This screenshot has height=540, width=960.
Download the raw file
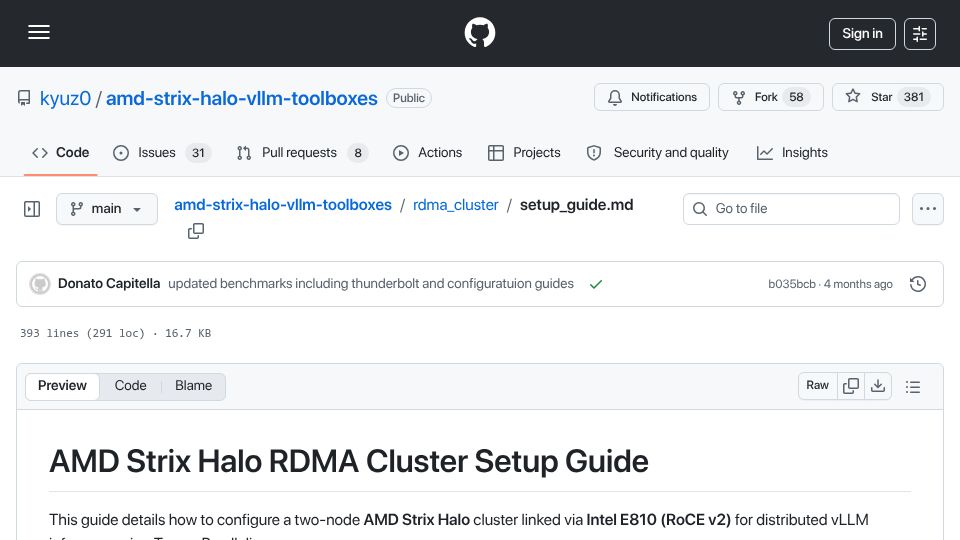coord(878,386)
